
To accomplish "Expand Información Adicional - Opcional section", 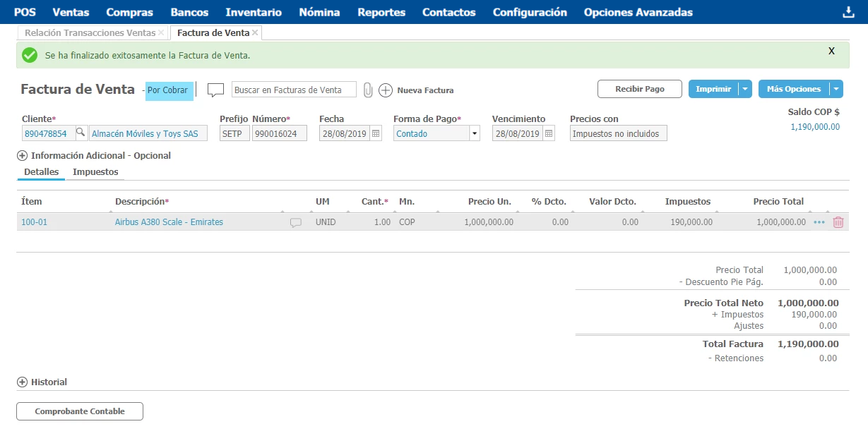I will coord(22,156).
